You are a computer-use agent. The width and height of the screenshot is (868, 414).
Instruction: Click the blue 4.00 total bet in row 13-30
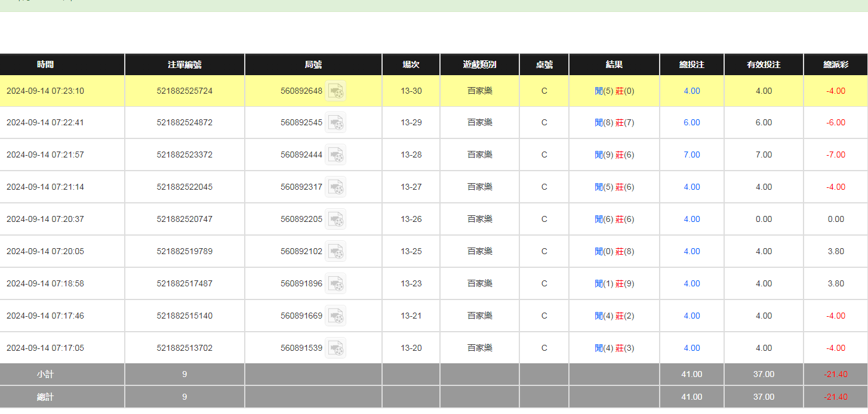click(691, 91)
